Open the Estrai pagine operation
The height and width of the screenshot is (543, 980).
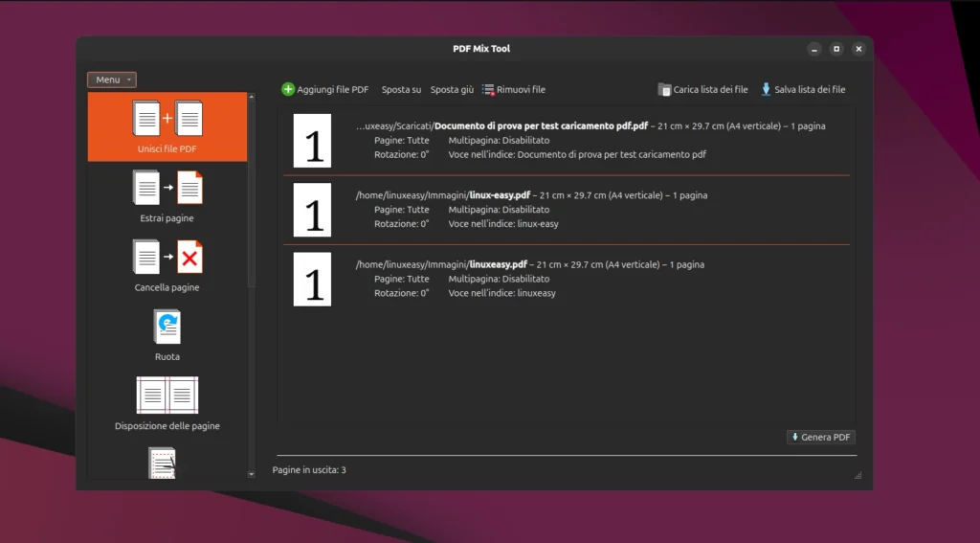[167, 196]
